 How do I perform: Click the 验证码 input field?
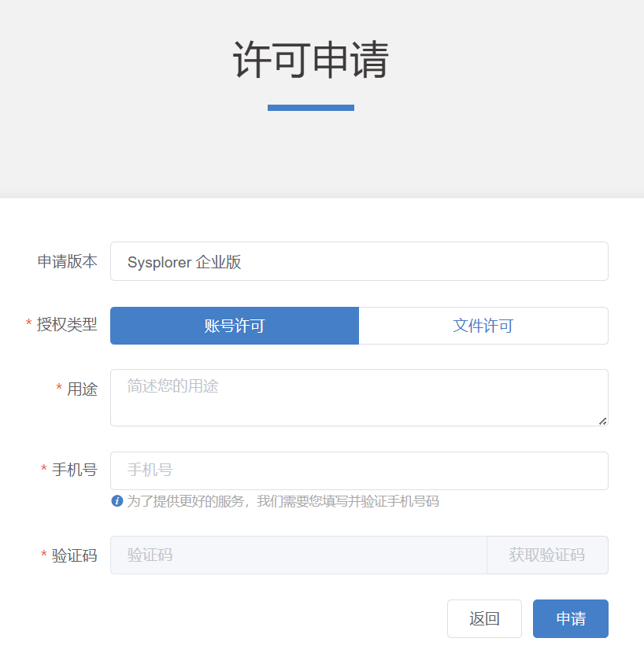click(298, 555)
